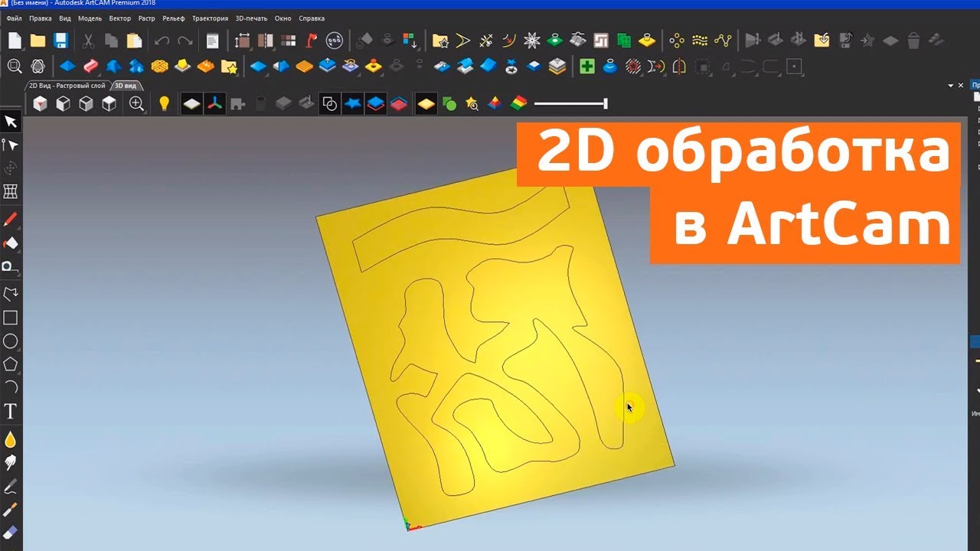Open the Файл menu
Viewport: 980px width, 551px height.
click(14, 18)
